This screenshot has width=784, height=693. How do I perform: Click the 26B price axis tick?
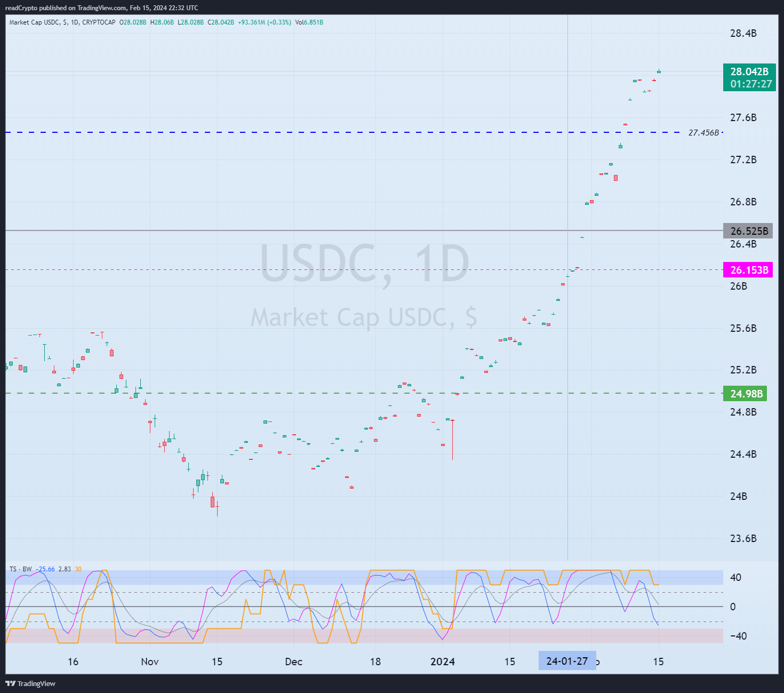click(739, 286)
